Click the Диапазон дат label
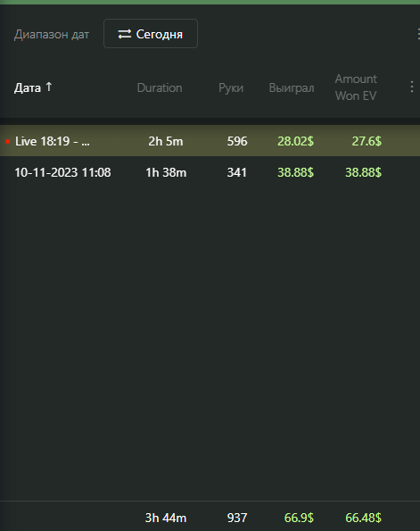This screenshot has height=531, width=420. pyautogui.click(x=52, y=34)
